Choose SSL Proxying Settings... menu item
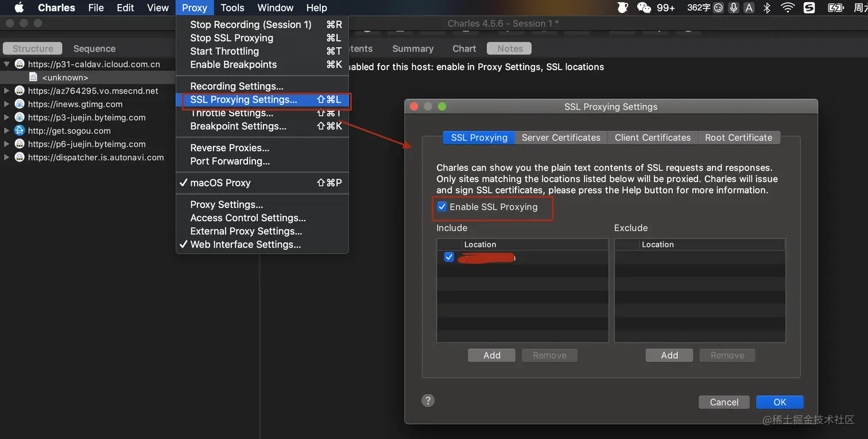 [262, 99]
